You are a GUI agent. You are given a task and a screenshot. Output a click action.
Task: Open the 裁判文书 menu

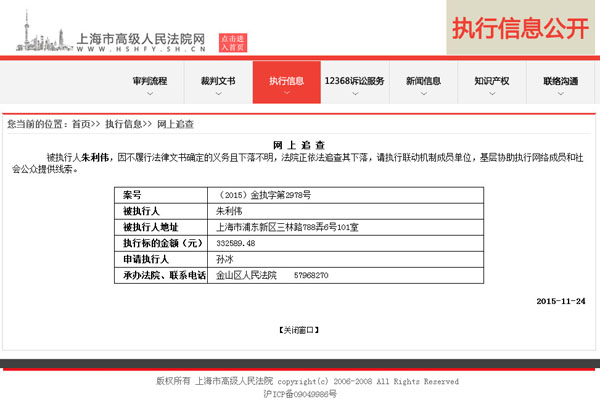pos(218,81)
